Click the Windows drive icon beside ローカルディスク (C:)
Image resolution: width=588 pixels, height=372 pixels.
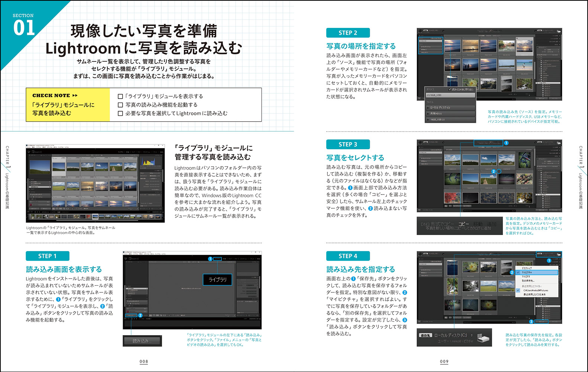(482, 338)
